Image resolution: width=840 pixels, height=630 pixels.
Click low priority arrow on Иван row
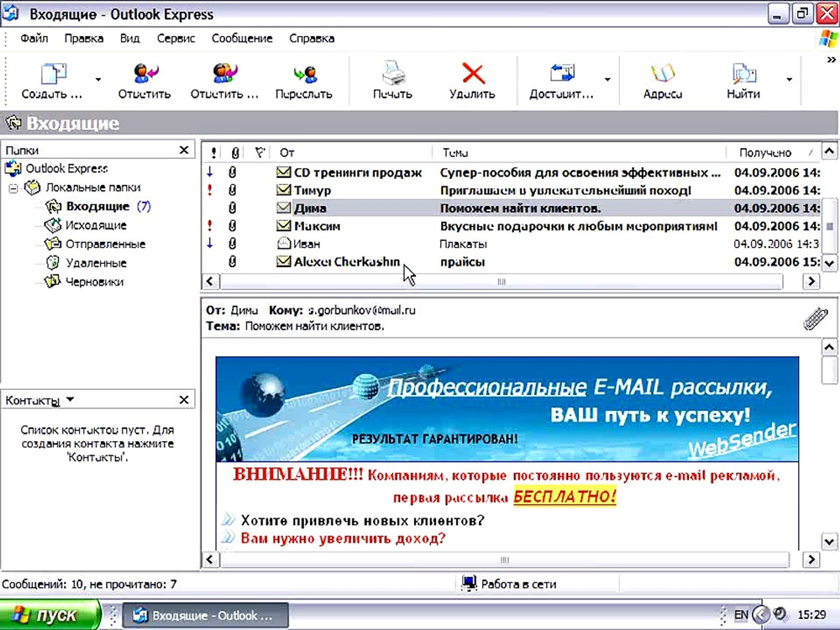[x=210, y=243]
